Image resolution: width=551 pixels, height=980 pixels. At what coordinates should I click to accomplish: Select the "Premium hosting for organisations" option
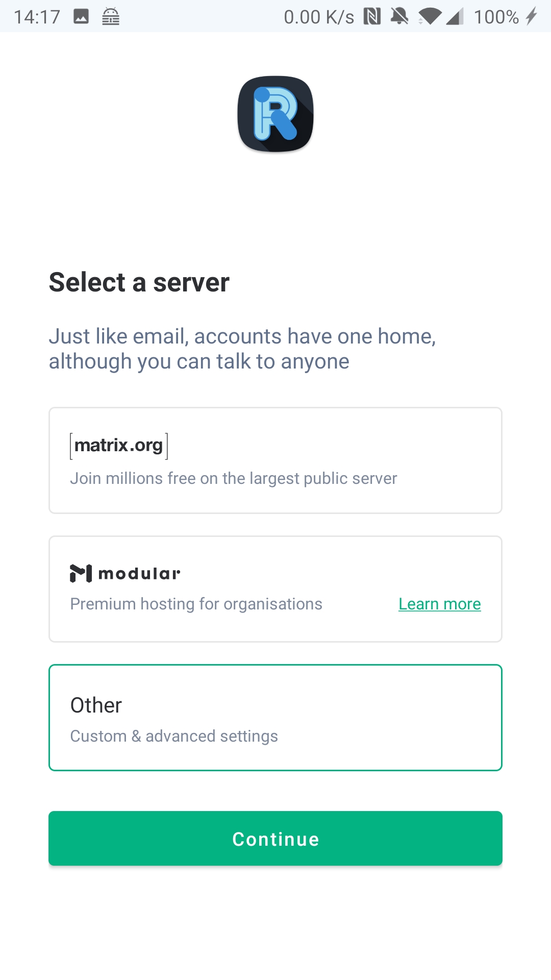(196, 604)
